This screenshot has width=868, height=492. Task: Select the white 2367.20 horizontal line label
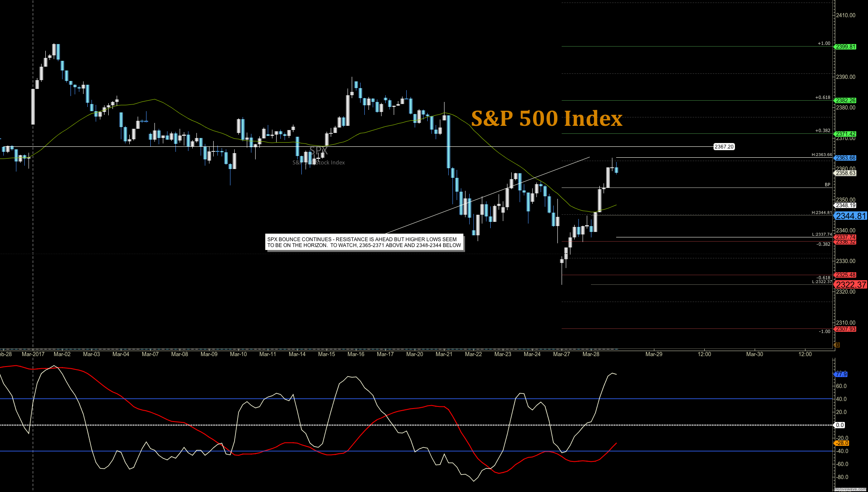pos(724,147)
